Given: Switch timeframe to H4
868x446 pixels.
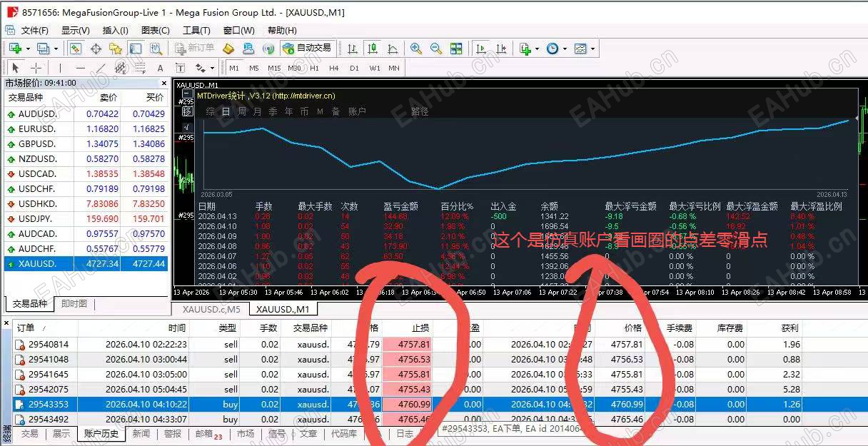Looking at the screenshot, I should coord(334,68).
